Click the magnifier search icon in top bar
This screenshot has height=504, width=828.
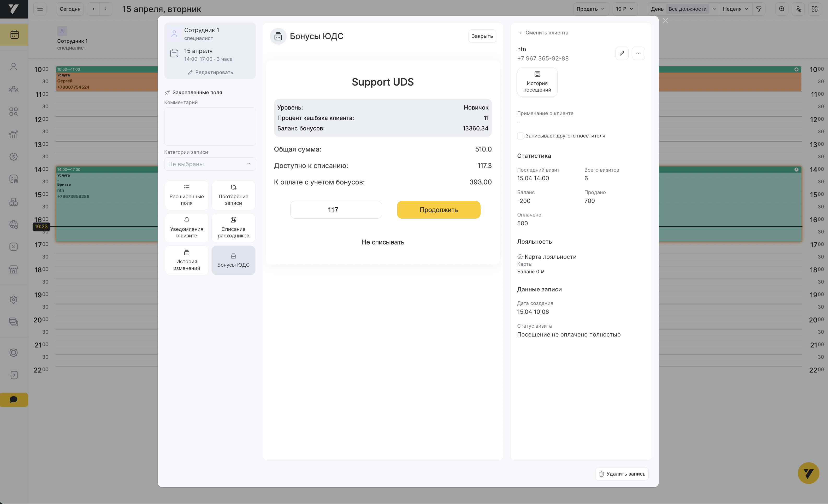click(782, 9)
